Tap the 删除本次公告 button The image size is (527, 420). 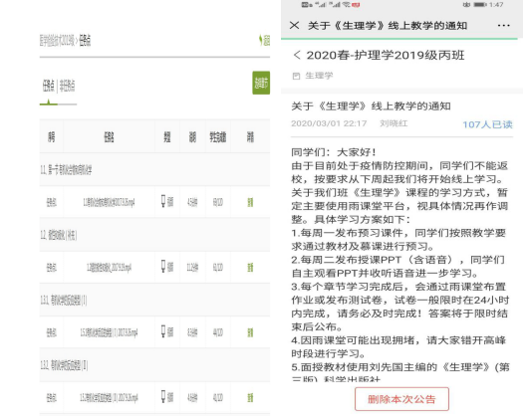click(401, 399)
